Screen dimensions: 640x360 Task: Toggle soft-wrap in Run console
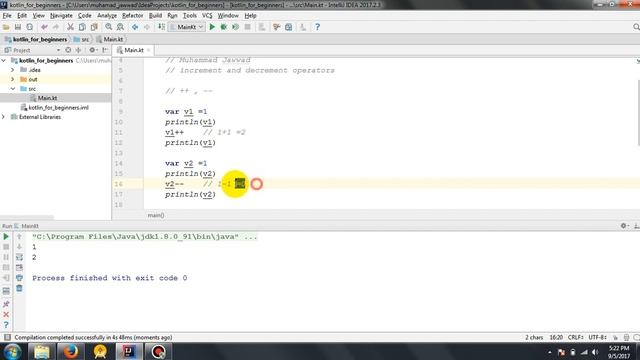(19, 257)
